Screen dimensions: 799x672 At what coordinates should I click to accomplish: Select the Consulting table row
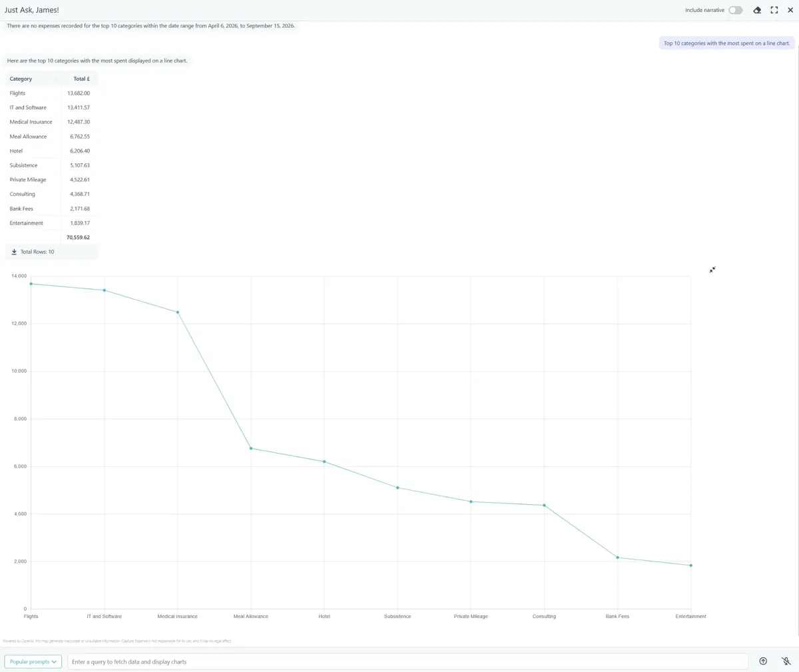click(x=51, y=194)
